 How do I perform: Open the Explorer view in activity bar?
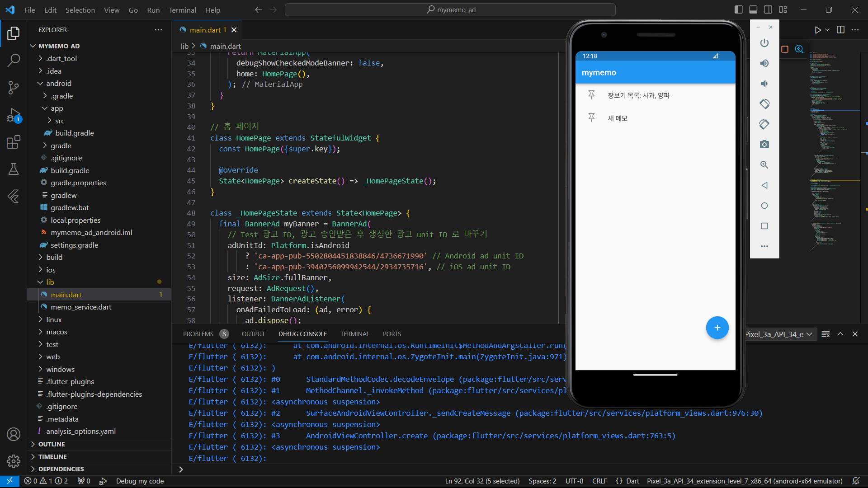(x=14, y=33)
